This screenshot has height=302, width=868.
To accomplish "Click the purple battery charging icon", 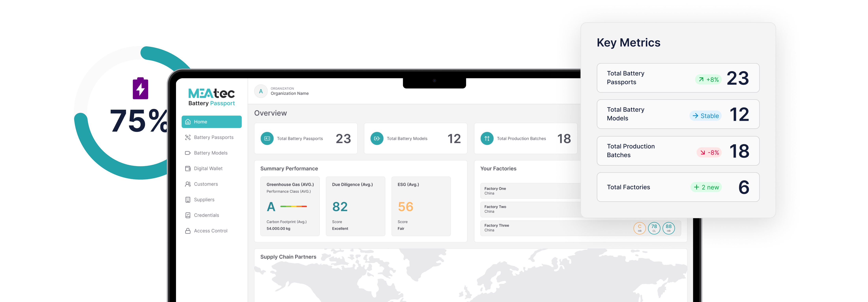I will coord(140,88).
